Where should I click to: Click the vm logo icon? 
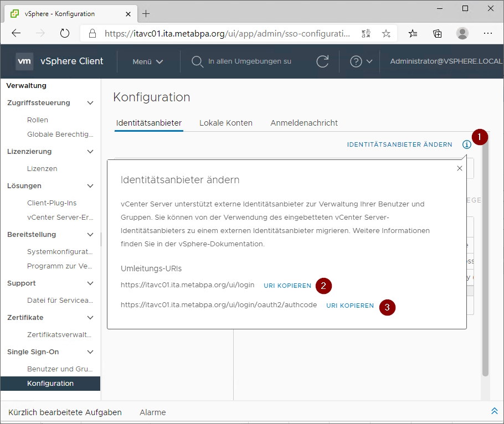(x=24, y=61)
